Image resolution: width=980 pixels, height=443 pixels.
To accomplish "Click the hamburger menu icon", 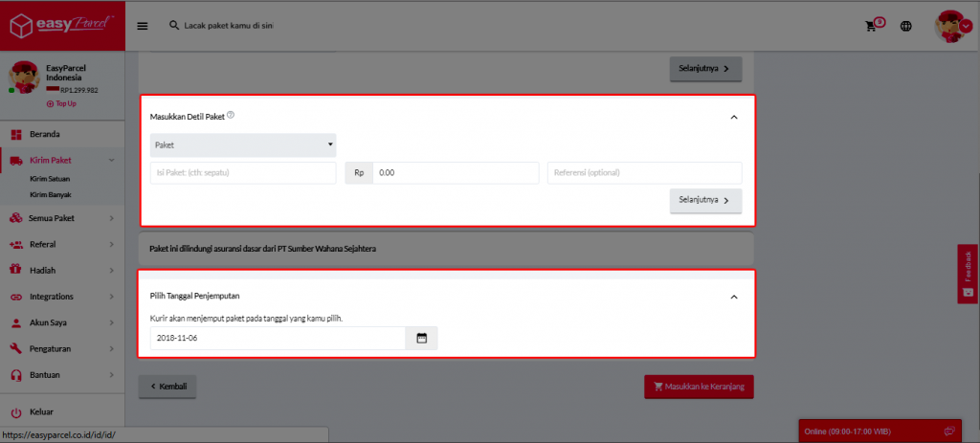I will coord(143,26).
